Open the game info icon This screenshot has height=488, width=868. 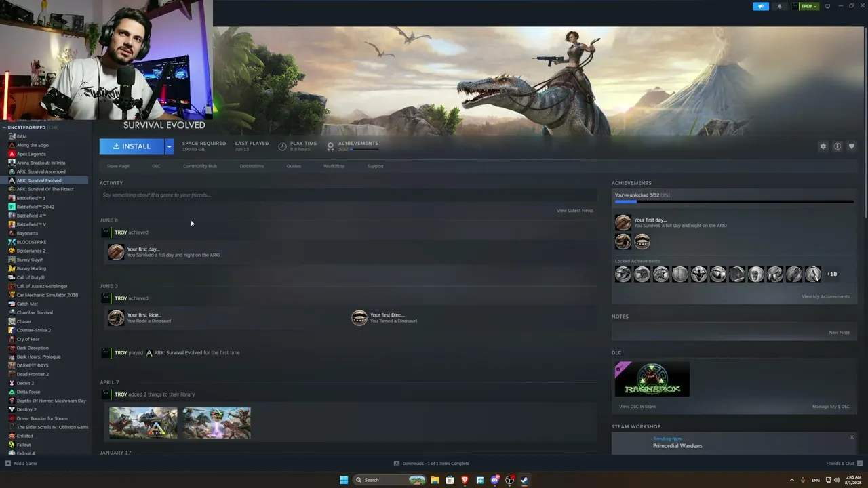click(837, 146)
